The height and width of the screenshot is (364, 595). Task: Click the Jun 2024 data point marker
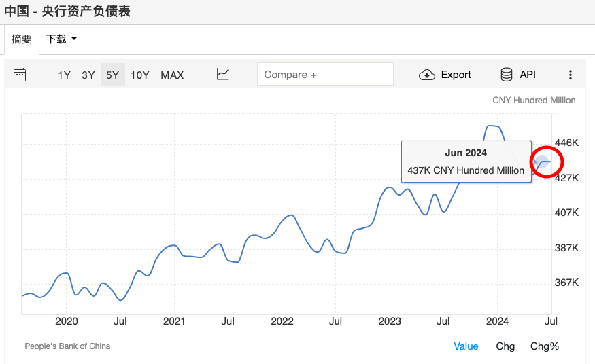pos(543,162)
